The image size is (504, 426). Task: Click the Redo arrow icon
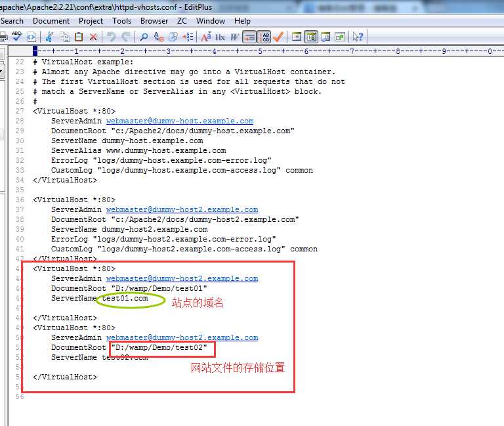pos(126,37)
